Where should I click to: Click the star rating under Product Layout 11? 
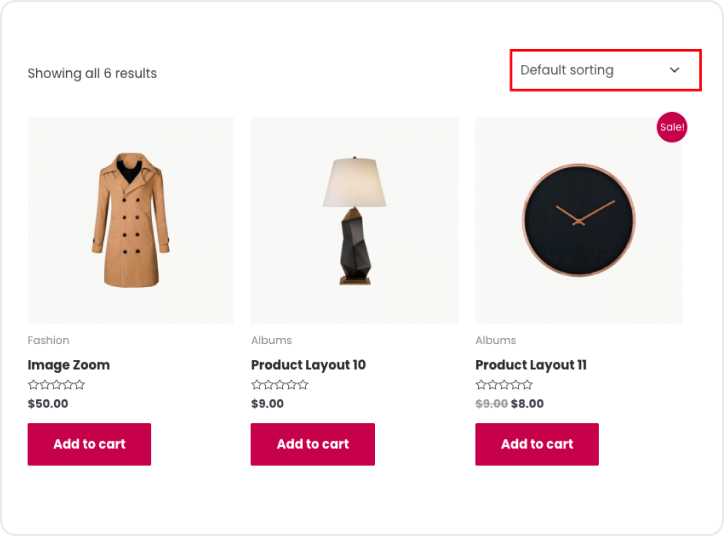[504, 385]
